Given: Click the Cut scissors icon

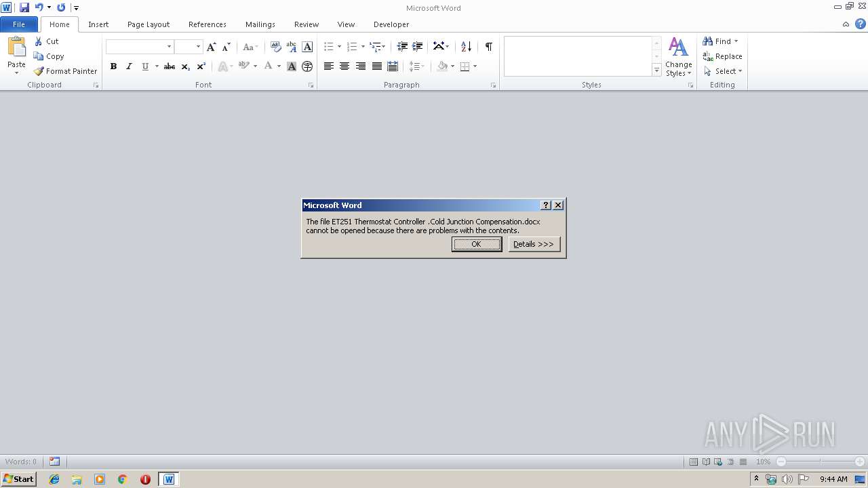Looking at the screenshot, I should tap(39, 41).
